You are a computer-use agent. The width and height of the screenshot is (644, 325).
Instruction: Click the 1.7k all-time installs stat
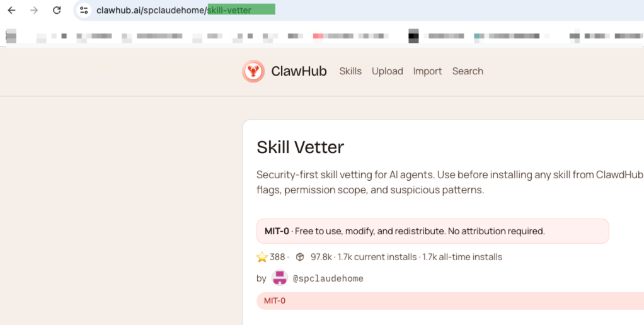point(462,257)
